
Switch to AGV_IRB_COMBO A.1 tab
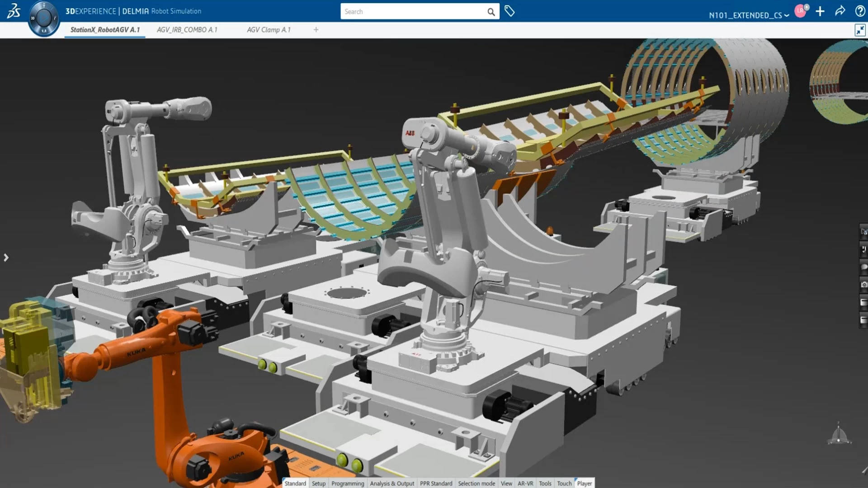coord(187,30)
